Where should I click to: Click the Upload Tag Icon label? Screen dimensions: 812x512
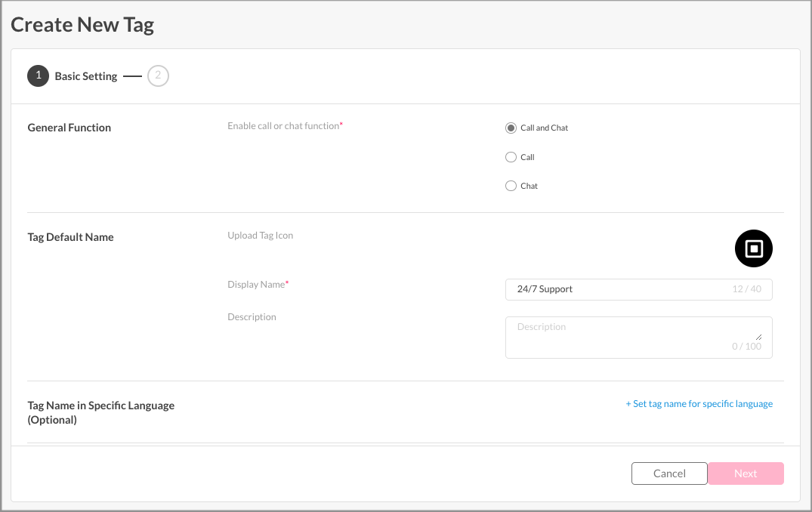261,236
